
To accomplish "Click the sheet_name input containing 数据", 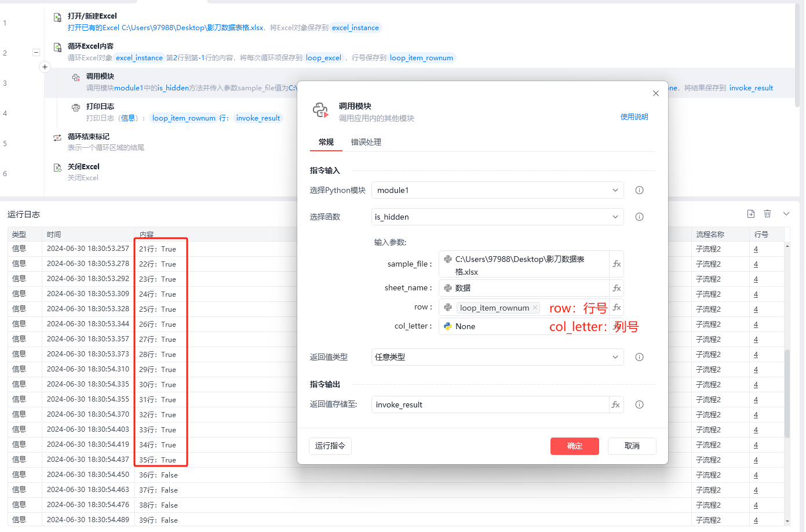I will click(x=524, y=288).
